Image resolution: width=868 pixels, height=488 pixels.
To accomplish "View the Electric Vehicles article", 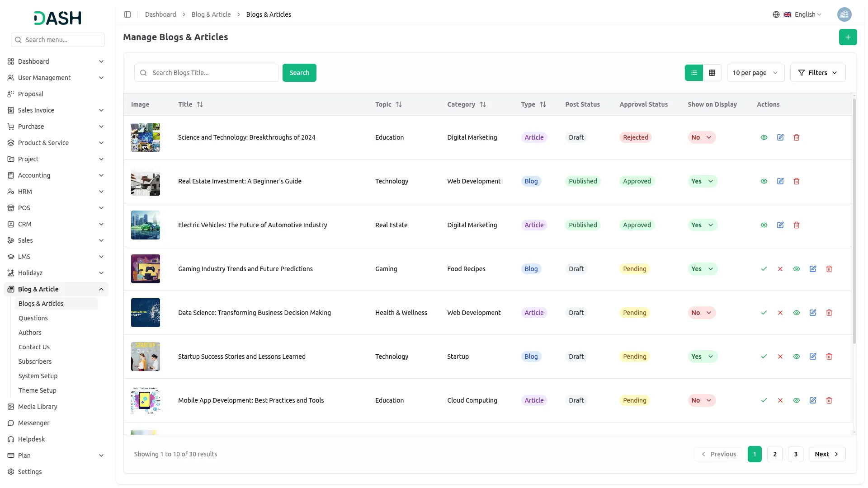I will pyautogui.click(x=764, y=225).
